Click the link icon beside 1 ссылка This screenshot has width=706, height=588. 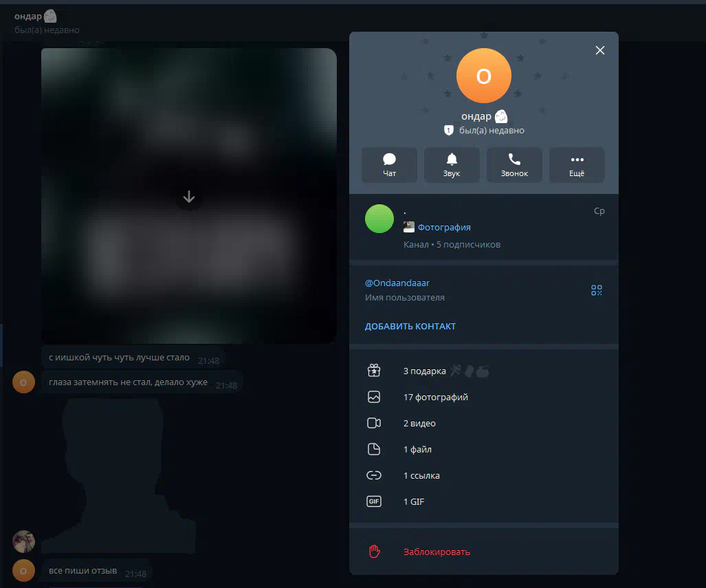[x=374, y=476]
